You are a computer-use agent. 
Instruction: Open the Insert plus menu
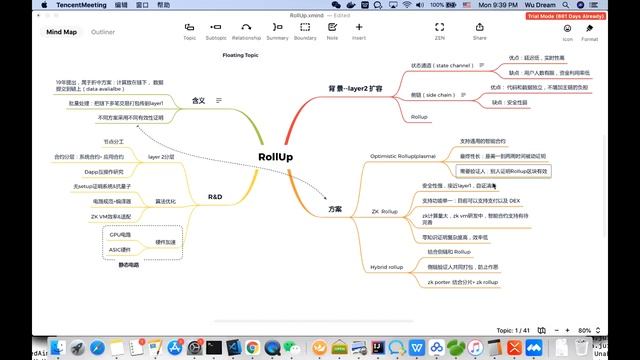359,31
